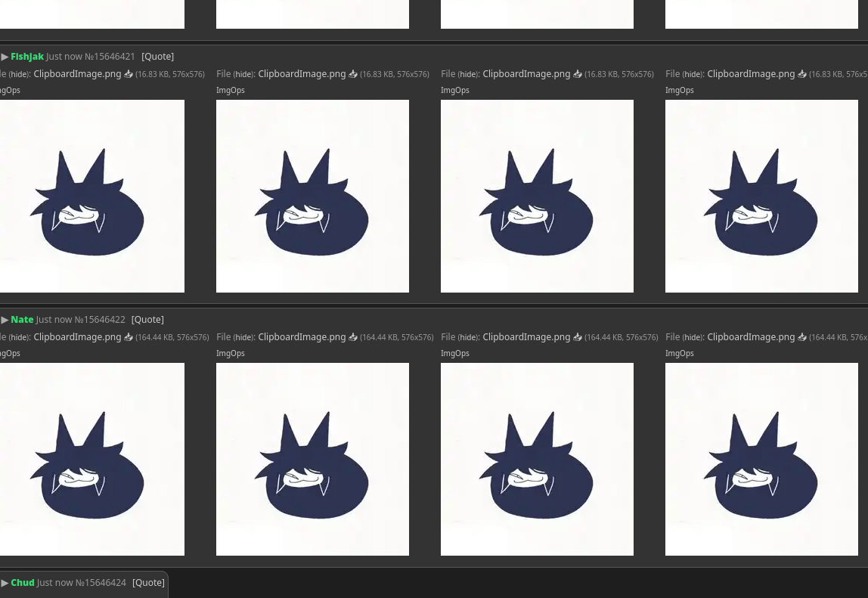
Task: Download third file in Nate's post
Action: [x=578, y=337]
